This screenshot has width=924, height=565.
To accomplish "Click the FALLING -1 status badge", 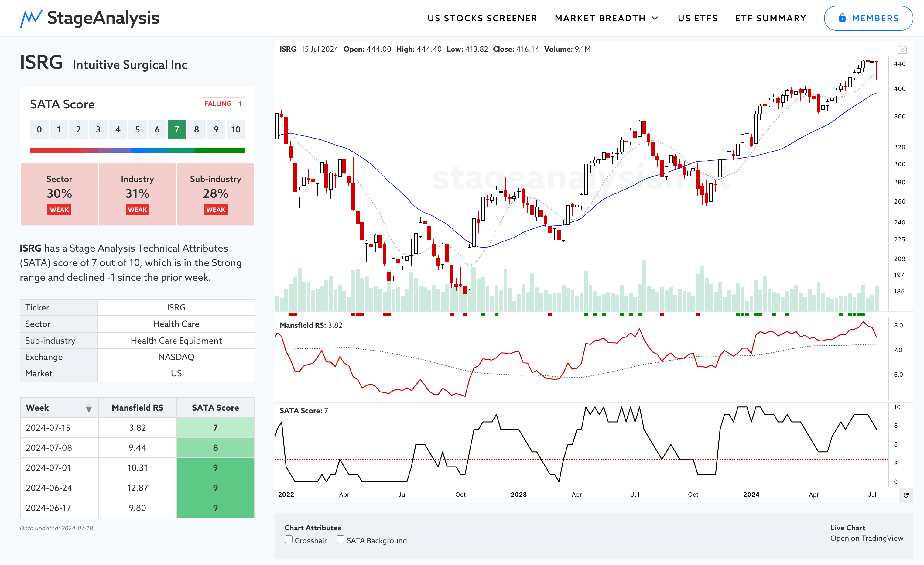I will 223,104.
